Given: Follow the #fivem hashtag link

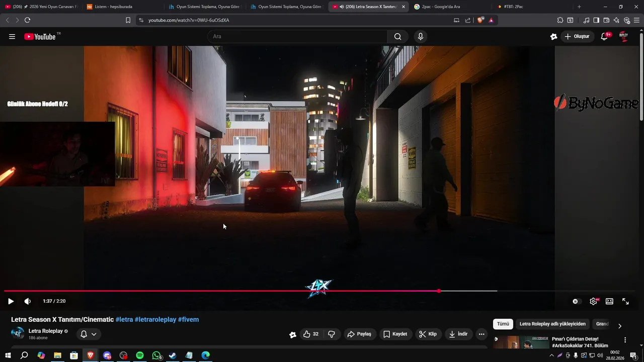Looking at the screenshot, I should click(188, 320).
